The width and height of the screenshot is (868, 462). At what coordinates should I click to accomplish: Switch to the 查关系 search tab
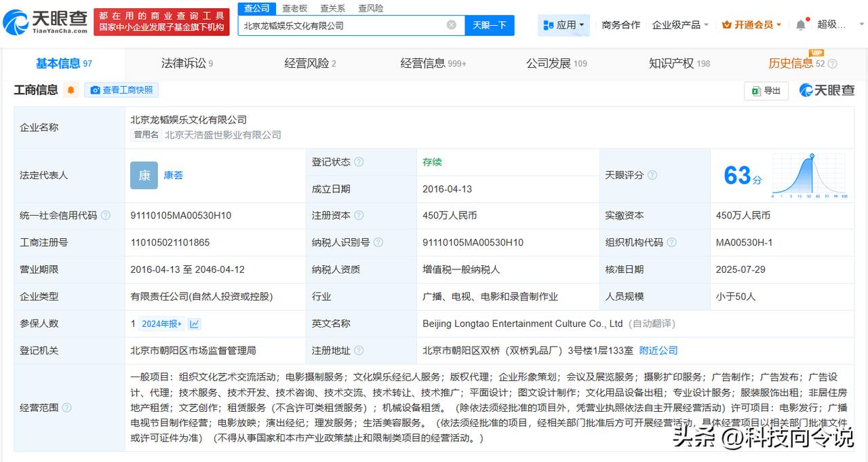click(333, 8)
